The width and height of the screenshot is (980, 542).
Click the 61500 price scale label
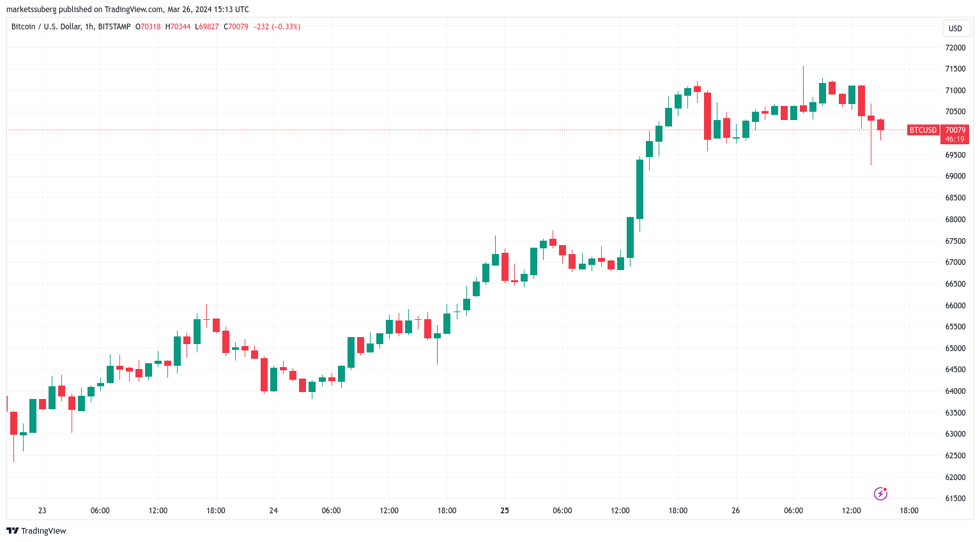pyautogui.click(x=956, y=499)
